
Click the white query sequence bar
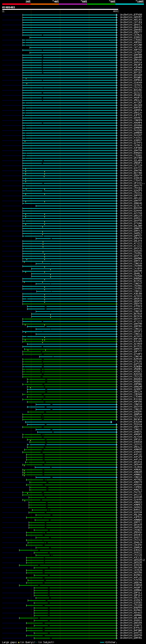[x=60, y=10]
